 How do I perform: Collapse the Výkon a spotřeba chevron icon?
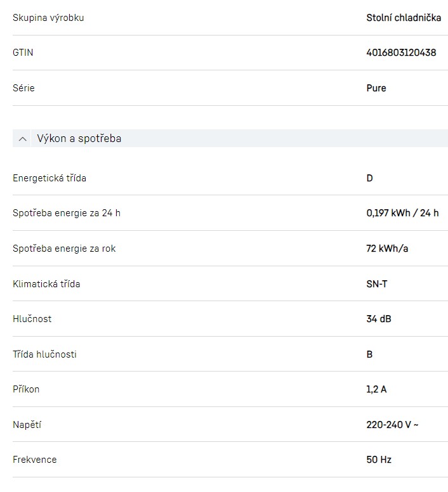23,139
